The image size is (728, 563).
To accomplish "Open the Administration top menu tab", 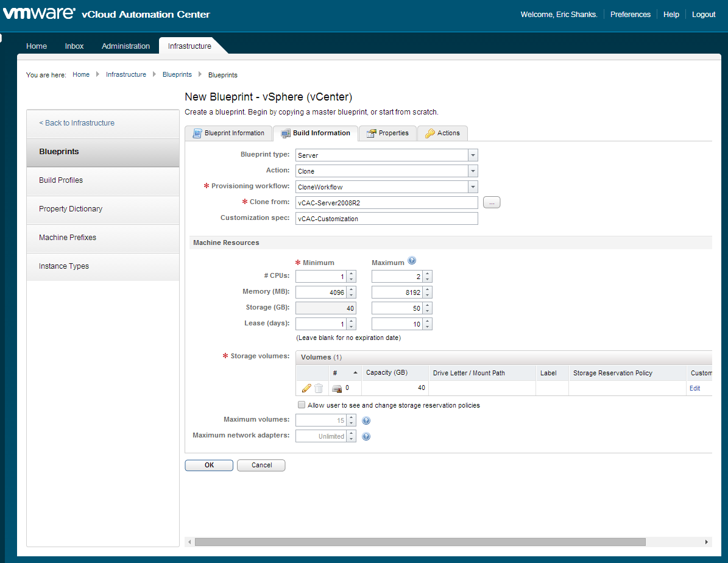I will pos(125,46).
